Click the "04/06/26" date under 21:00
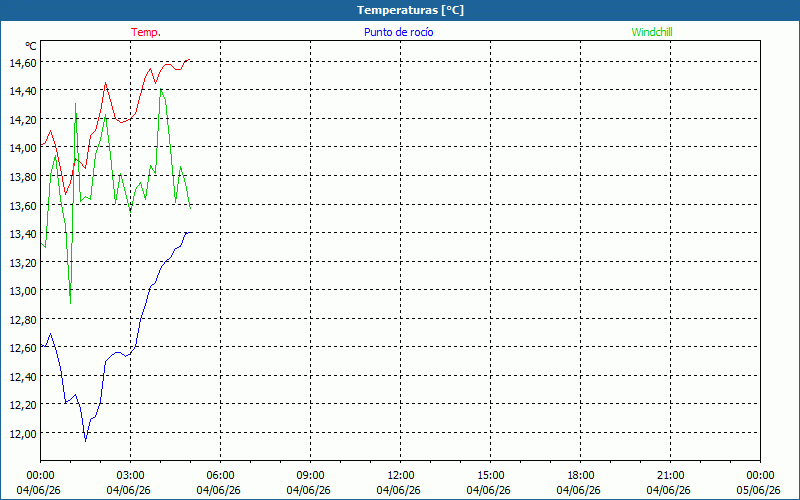Screen dimensions: 800x500 click(x=668, y=490)
